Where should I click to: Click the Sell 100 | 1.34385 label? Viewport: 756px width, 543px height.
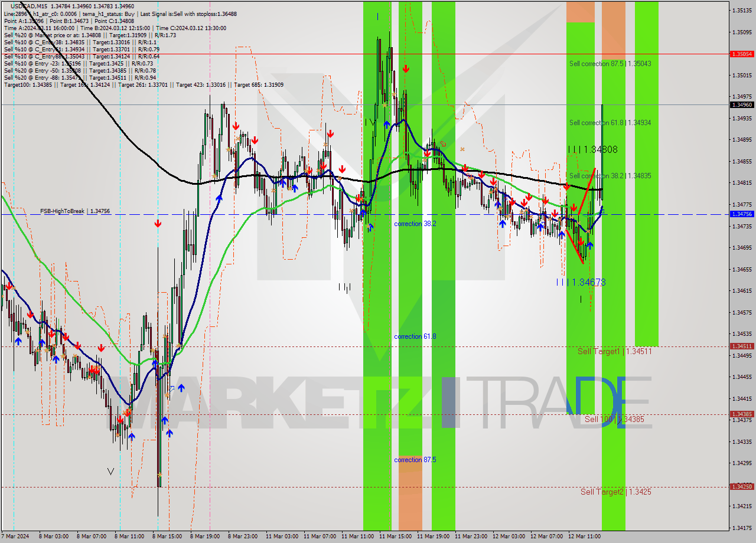click(613, 419)
